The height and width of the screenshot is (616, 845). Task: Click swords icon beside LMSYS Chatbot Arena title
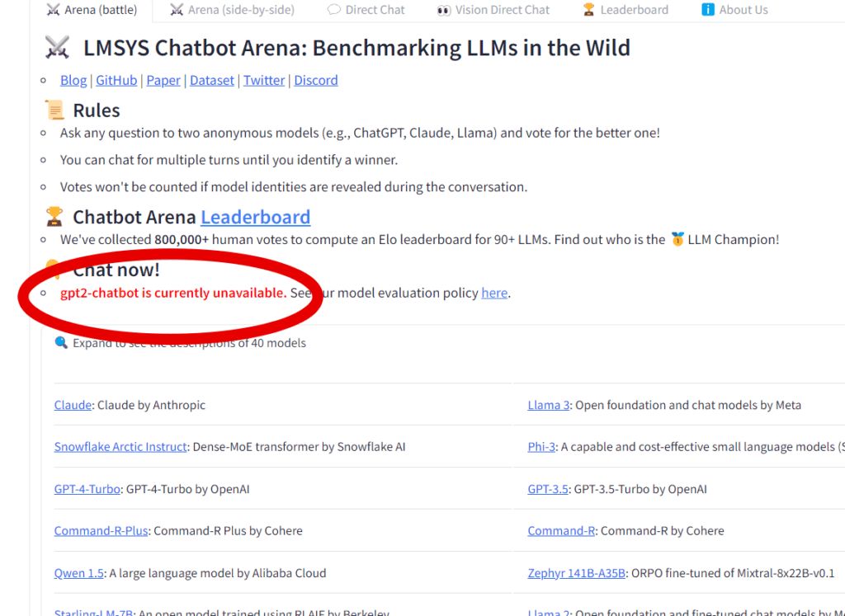click(x=57, y=47)
